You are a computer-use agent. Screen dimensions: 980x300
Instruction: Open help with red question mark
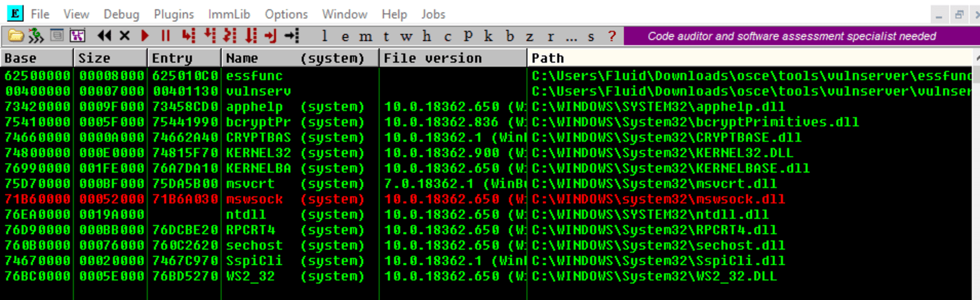(x=612, y=36)
